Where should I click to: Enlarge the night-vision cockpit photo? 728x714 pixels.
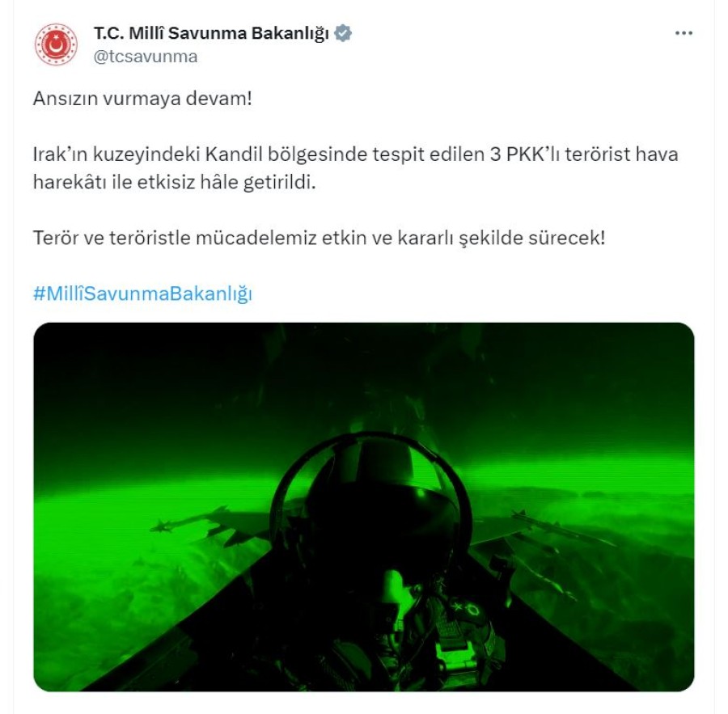pos(363,506)
